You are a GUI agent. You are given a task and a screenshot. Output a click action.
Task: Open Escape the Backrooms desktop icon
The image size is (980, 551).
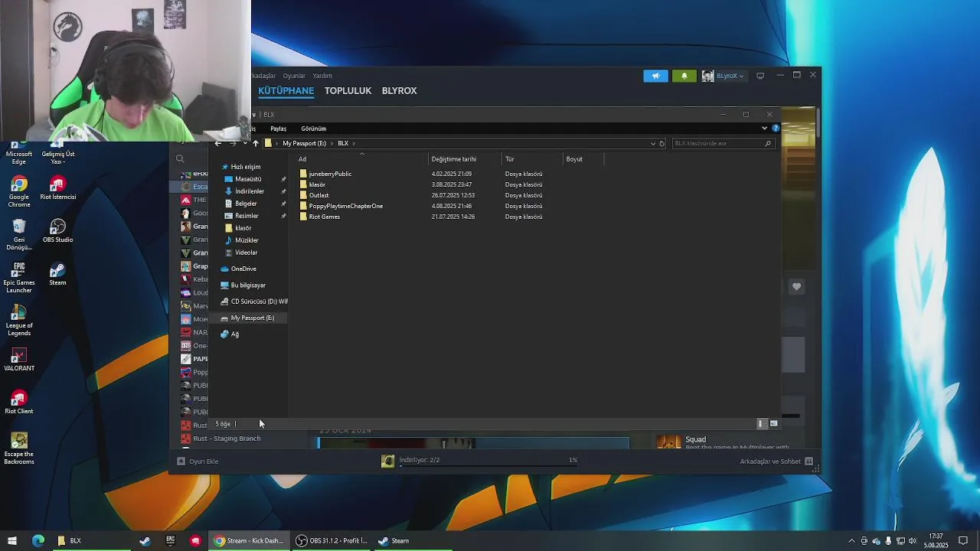pos(19,449)
